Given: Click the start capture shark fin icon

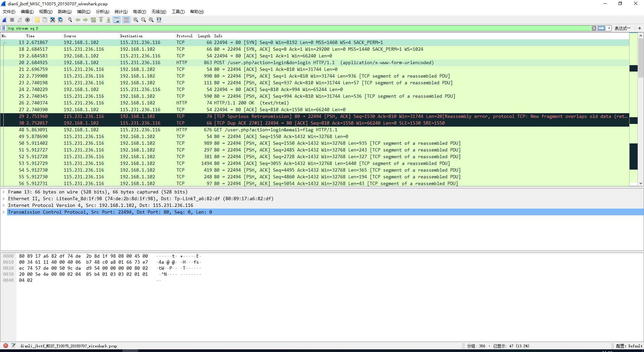Looking at the screenshot, I should (4, 20).
